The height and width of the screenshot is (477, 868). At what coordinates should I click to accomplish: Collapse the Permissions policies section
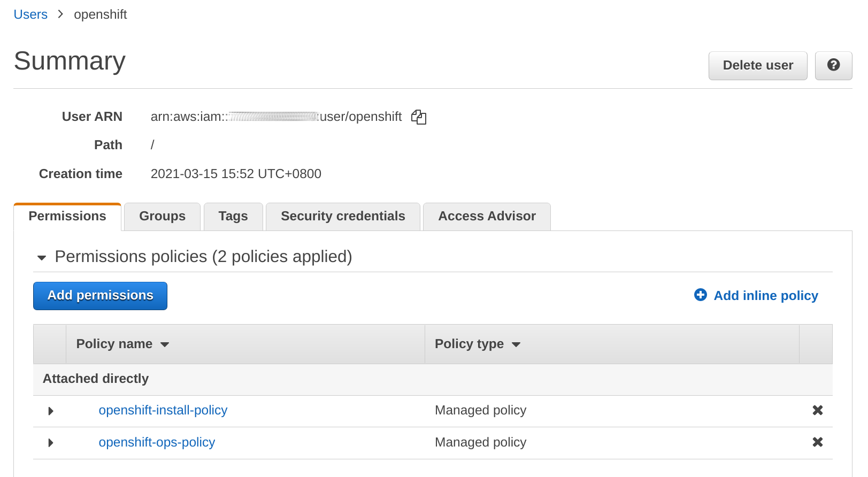(42, 258)
